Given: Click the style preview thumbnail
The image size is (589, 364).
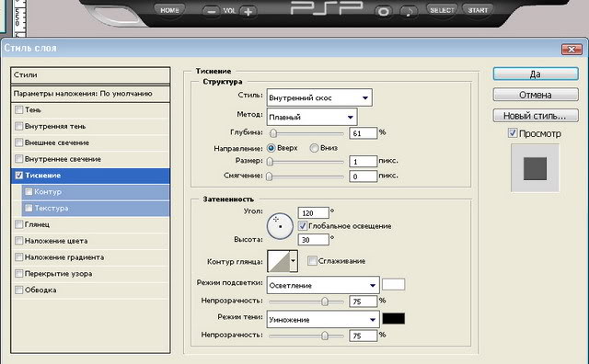Looking at the screenshot, I should pyautogui.click(x=535, y=168).
